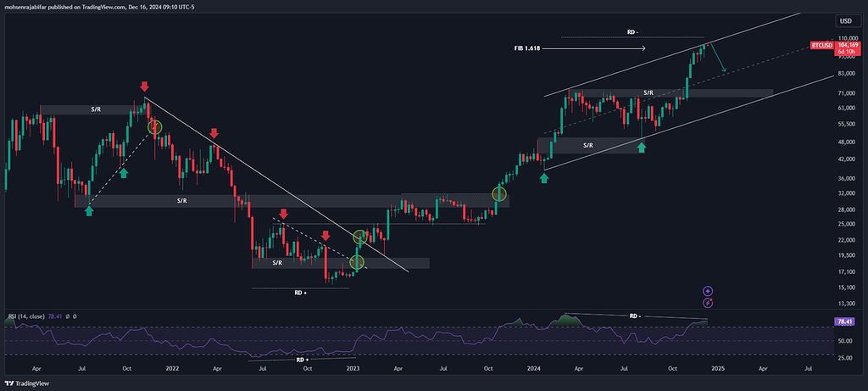Click the 2025 time axis label
The height and width of the screenshot is (391, 868).
[x=717, y=368]
